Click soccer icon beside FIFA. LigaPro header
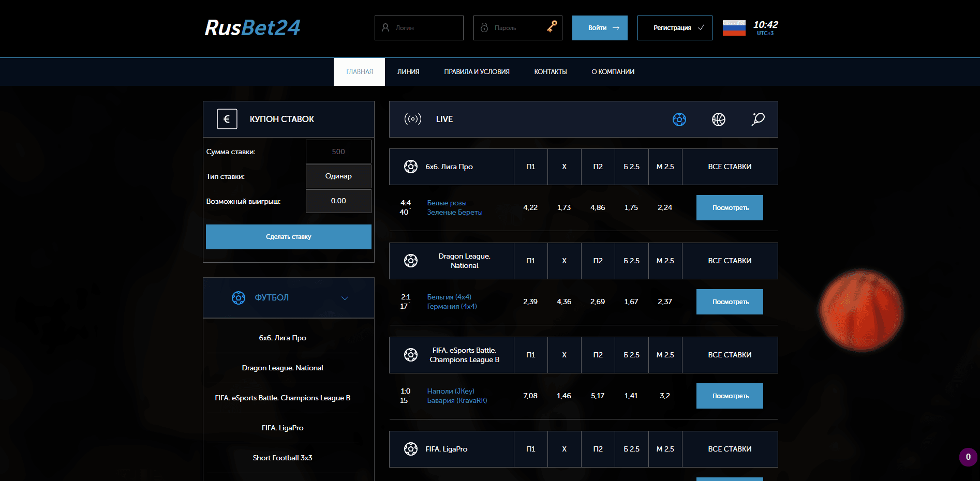 [410, 449]
